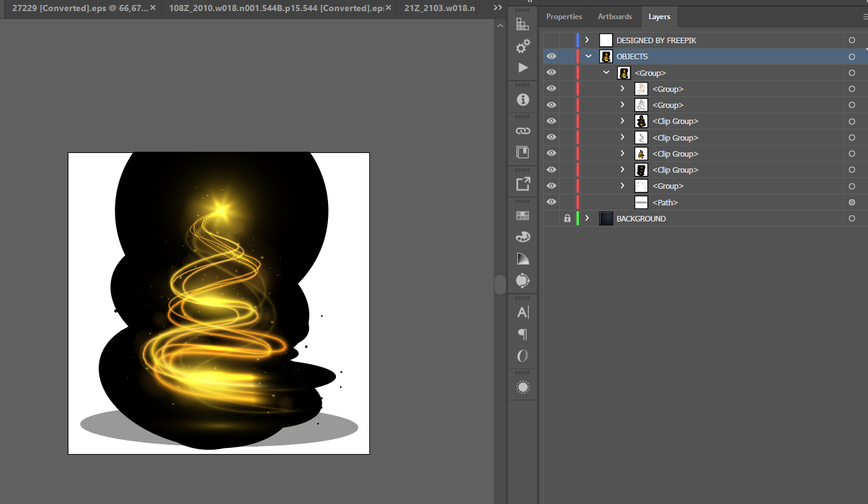The width and height of the screenshot is (868, 504).
Task: Open the Actions panel play icon
Action: point(523,67)
